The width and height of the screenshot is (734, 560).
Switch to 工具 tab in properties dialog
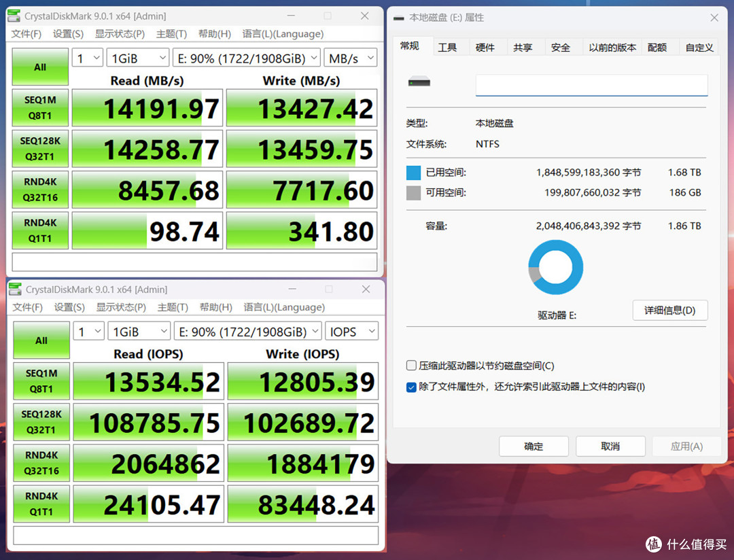(x=447, y=48)
